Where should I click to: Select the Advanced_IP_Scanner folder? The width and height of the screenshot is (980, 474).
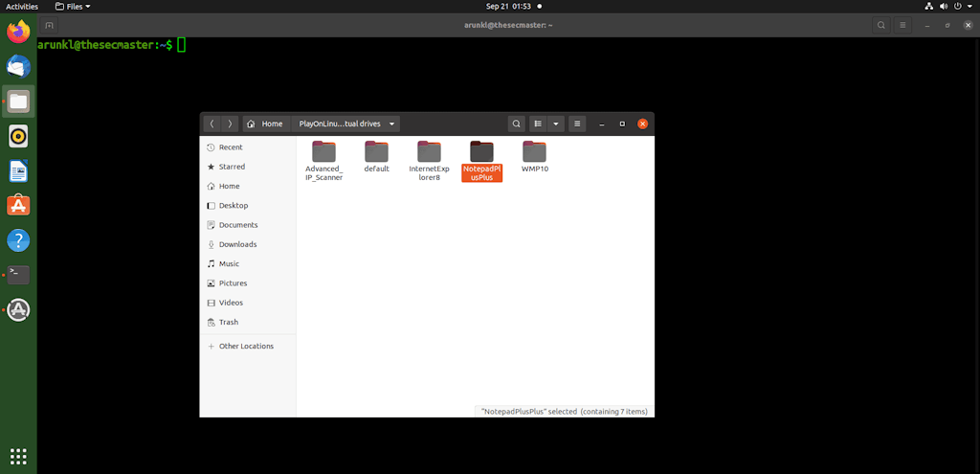(x=323, y=161)
